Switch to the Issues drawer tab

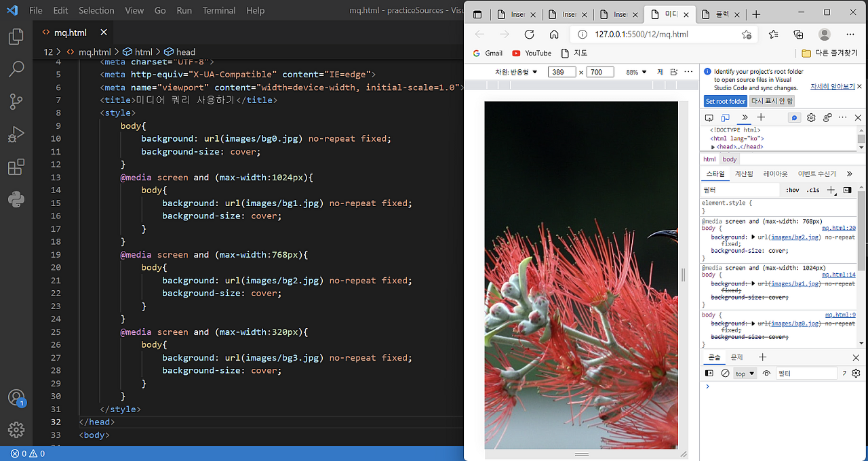tap(736, 357)
